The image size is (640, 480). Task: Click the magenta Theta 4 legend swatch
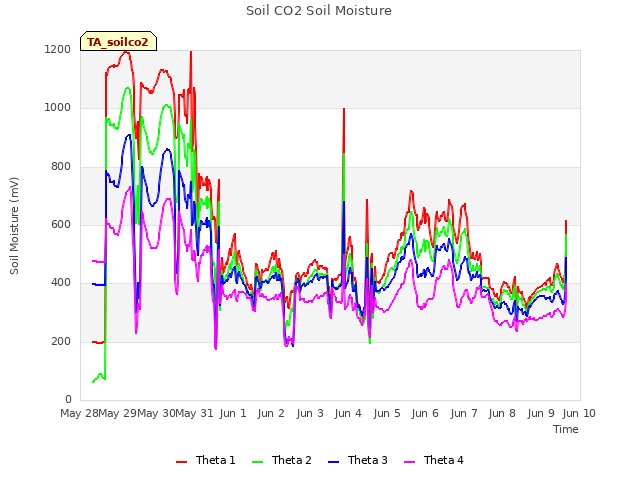coord(409,462)
